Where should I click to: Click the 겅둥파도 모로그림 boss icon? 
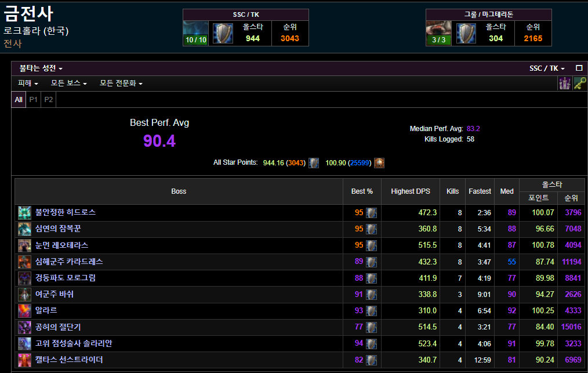click(x=25, y=278)
